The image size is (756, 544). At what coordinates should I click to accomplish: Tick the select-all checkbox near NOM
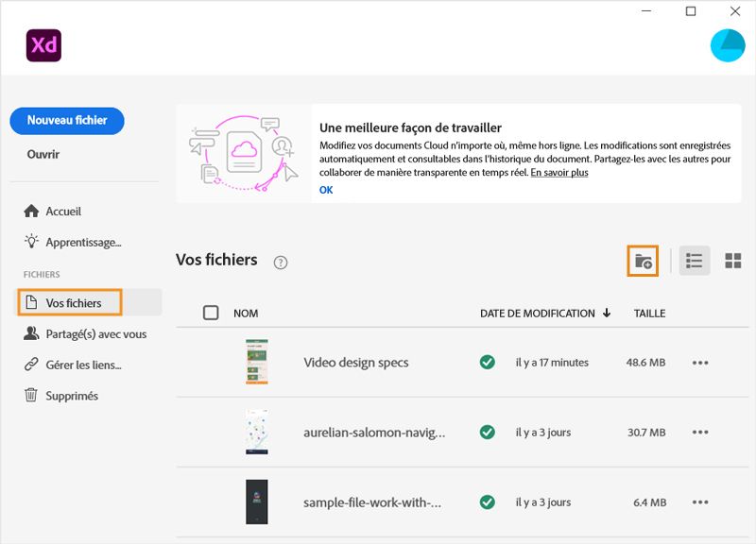pyautogui.click(x=211, y=313)
